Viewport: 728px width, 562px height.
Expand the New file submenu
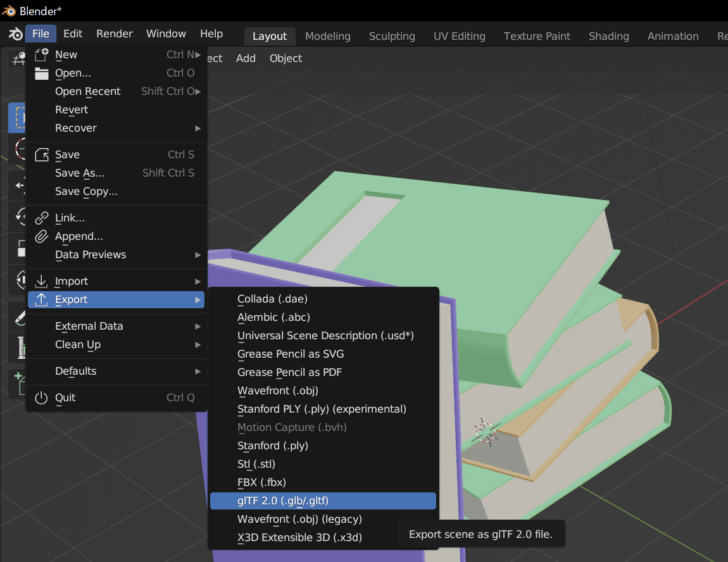[x=116, y=55]
